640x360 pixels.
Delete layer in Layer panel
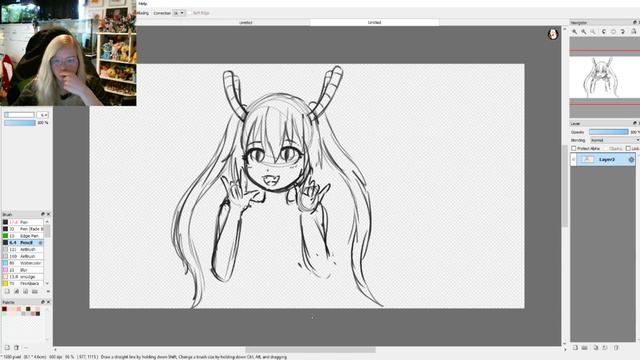pyautogui.click(x=616, y=348)
